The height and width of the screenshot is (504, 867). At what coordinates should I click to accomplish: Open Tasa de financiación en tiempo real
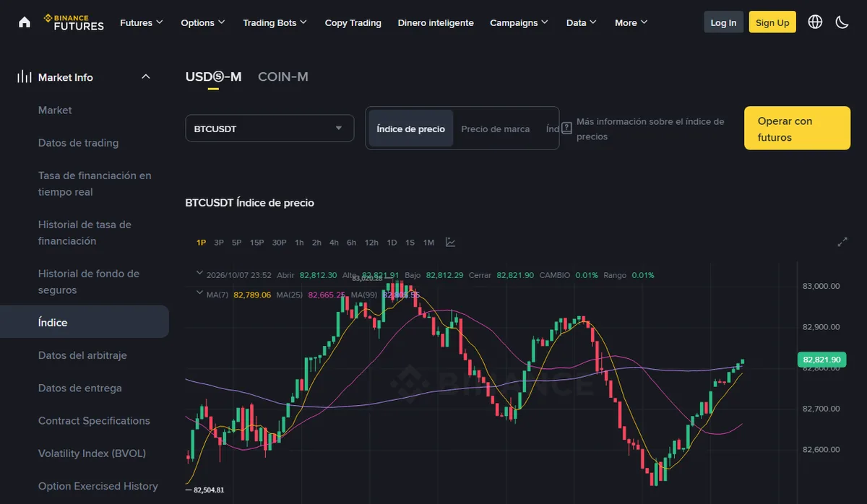click(x=95, y=183)
